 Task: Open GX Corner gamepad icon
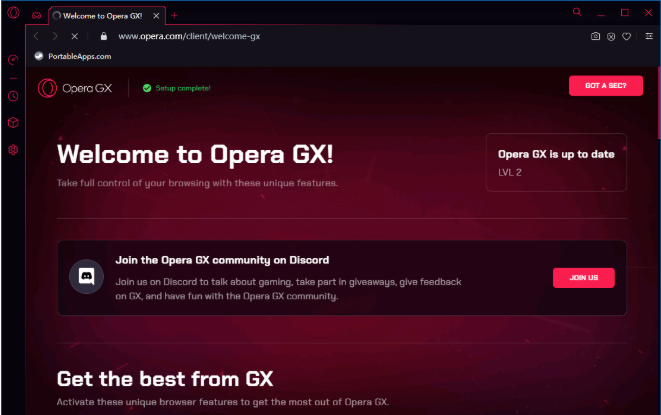click(x=37, y=16)
